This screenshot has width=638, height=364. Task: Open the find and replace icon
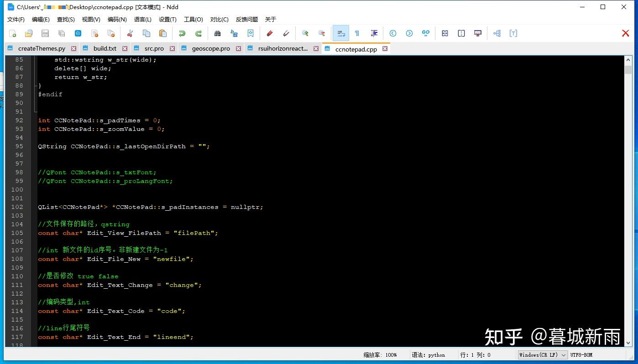coord(234,33)
